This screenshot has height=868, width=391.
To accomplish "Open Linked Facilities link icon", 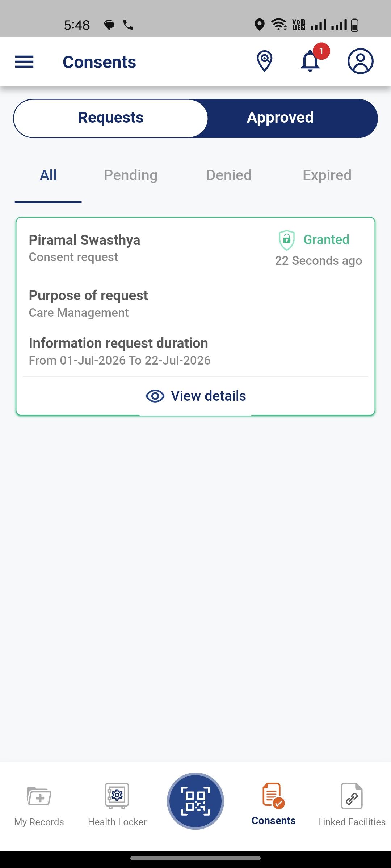I will click(x=352, y=796).
